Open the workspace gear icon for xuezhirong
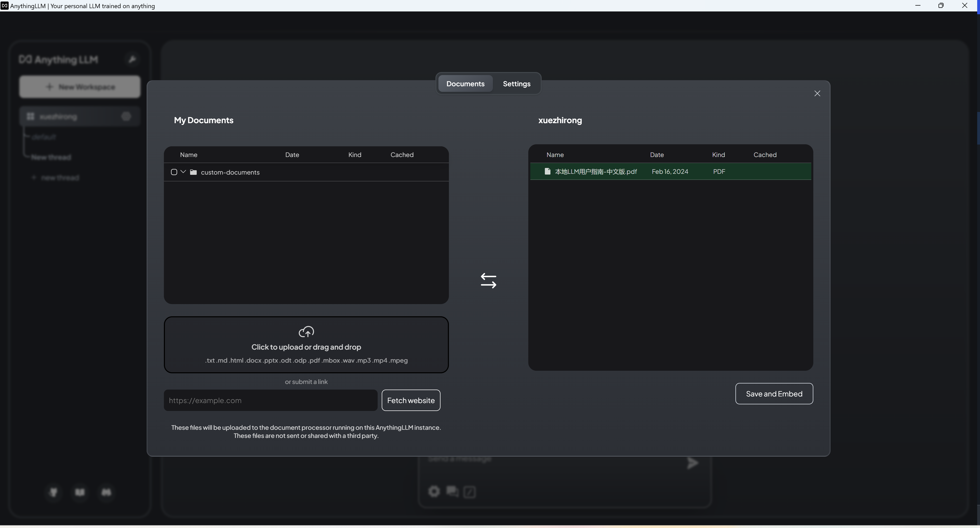The height and width of the screenshot is (528, 980). (x=126, y=116)
